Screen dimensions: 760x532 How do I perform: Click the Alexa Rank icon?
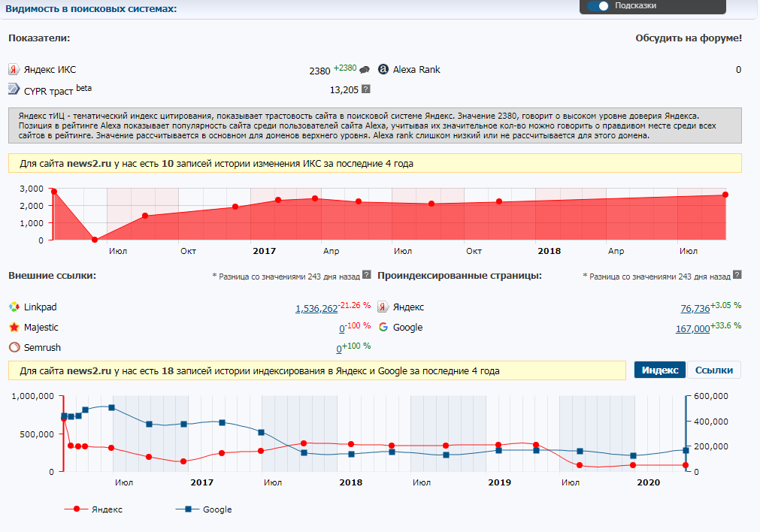click(x=383, y=69)
